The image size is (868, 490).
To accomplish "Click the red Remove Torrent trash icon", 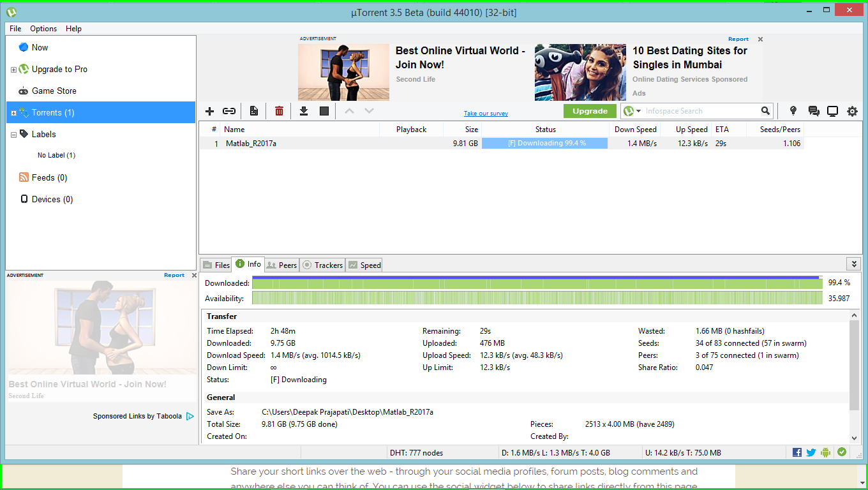I will pyautogui.click(x=279, y=111).
